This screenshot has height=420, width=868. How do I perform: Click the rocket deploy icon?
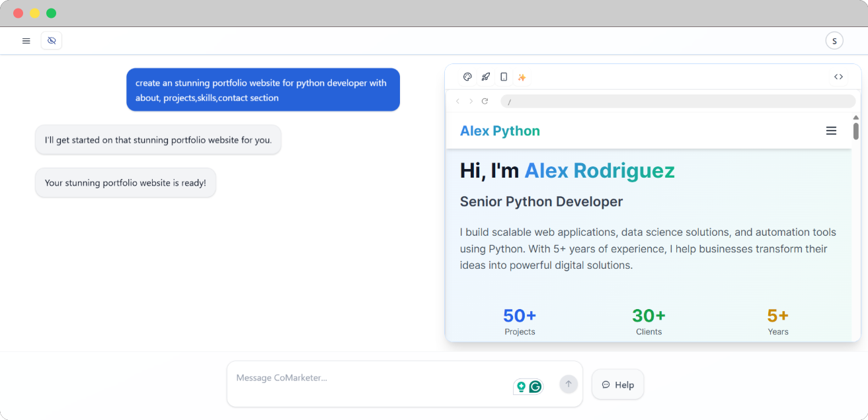tap(486, 77)
